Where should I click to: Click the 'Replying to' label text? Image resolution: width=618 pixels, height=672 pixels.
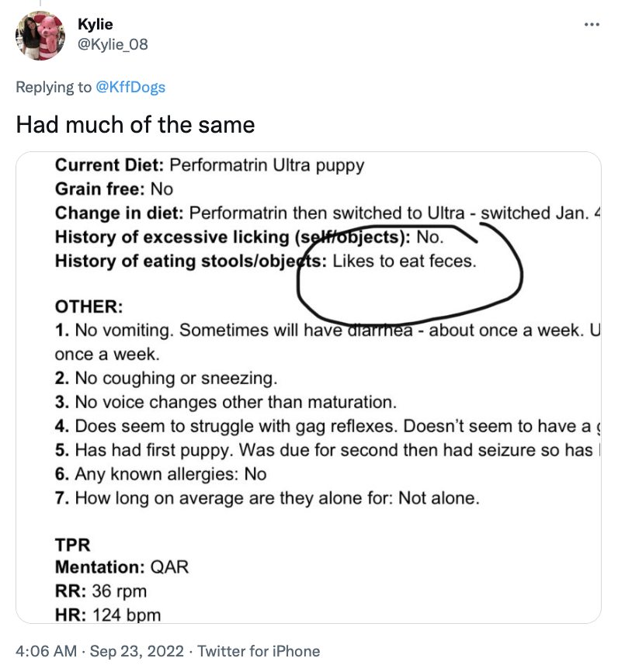click(x=54, y=87)
